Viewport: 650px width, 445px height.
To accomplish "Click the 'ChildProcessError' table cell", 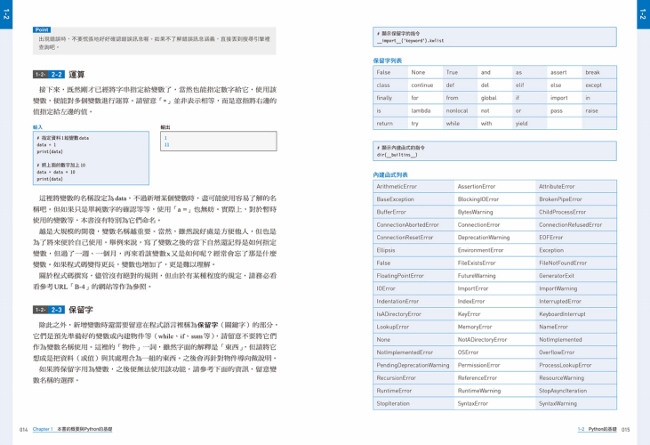I will [x=576, y=212].
